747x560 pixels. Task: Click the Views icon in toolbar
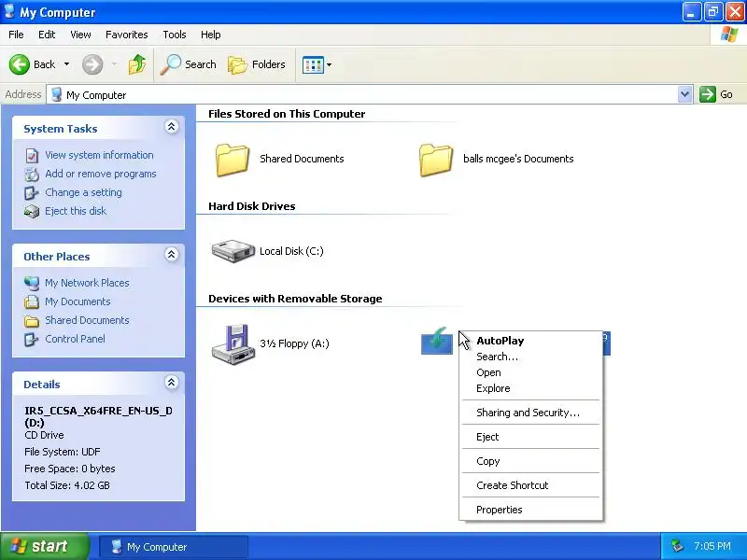pyautogui.click(x=313, y=64)
